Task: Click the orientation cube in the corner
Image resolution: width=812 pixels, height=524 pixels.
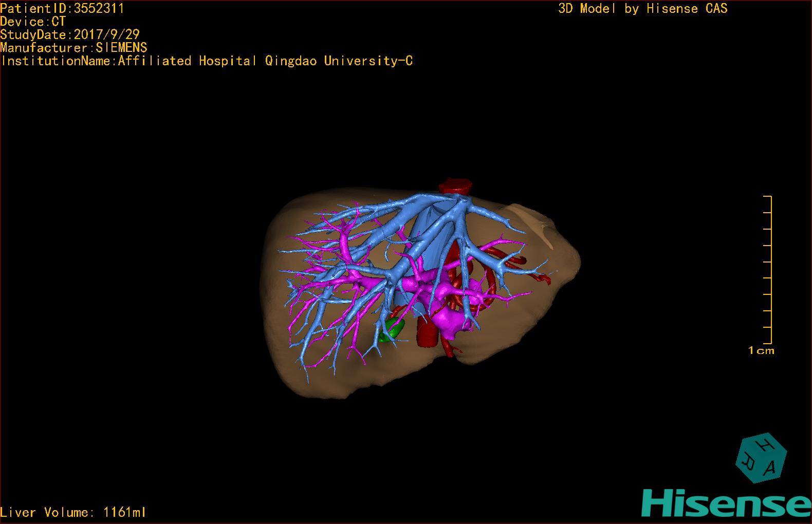Action: coord(761,458)
